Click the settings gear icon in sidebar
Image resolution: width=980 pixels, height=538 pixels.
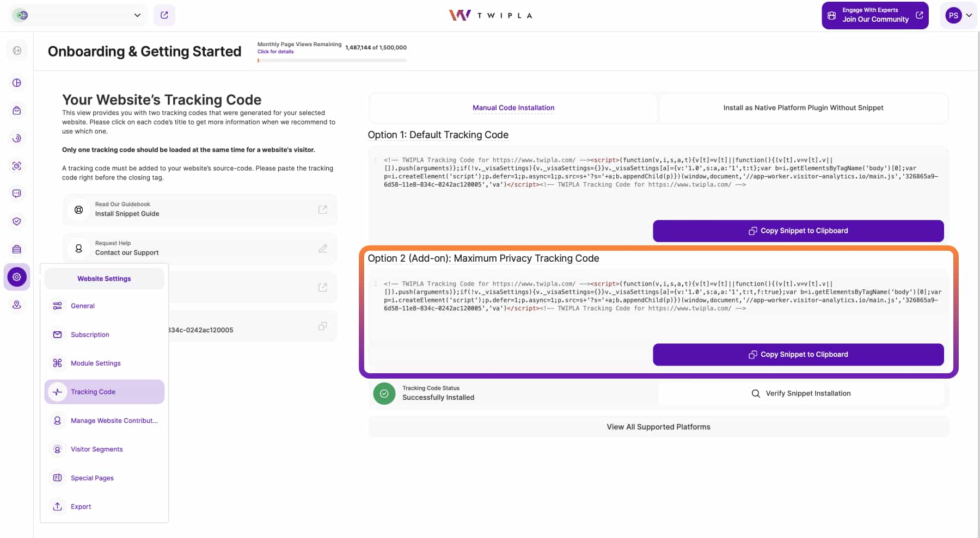tap(17, 277)
